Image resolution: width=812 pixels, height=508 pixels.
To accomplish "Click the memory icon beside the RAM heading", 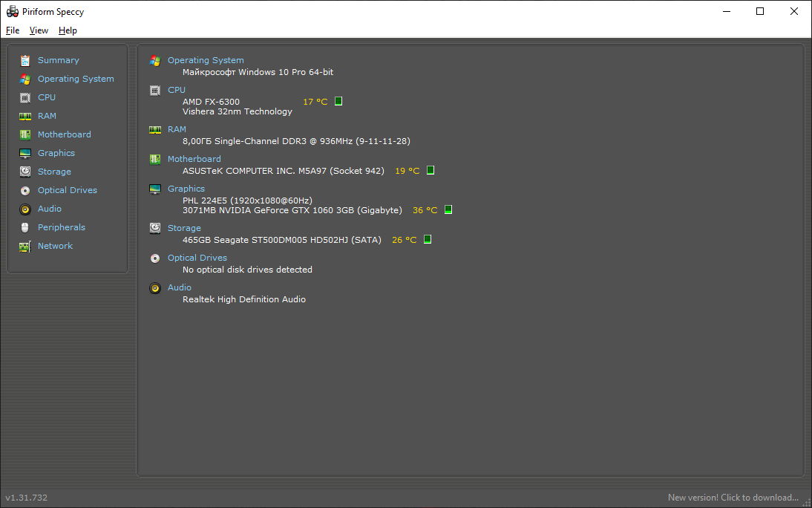I will 155,129.
